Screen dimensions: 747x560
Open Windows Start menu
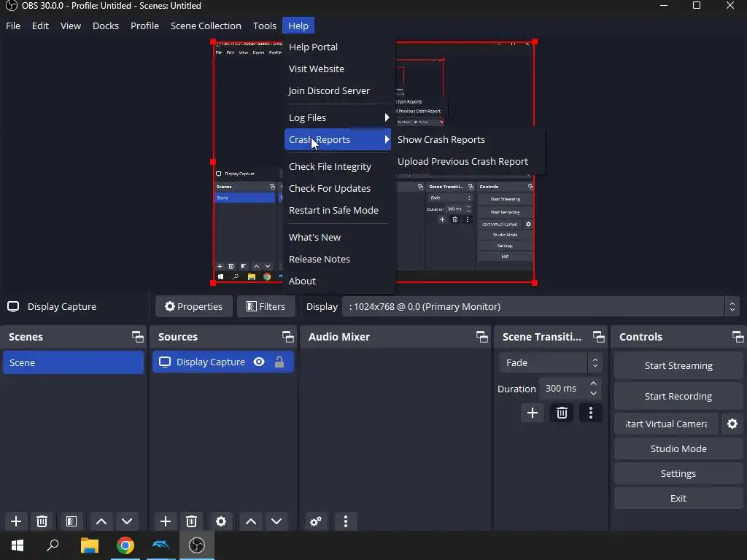click(x=18, y=545)
